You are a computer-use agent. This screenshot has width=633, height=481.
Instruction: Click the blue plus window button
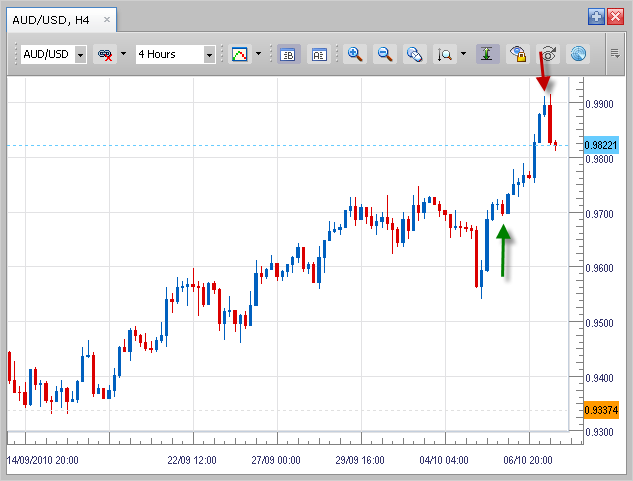tap(596, 17)
